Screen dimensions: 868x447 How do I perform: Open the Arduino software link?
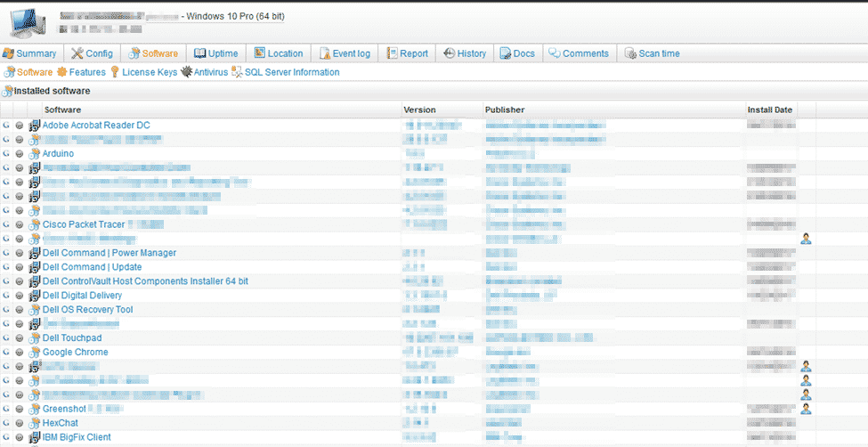[x=58, y=154]
